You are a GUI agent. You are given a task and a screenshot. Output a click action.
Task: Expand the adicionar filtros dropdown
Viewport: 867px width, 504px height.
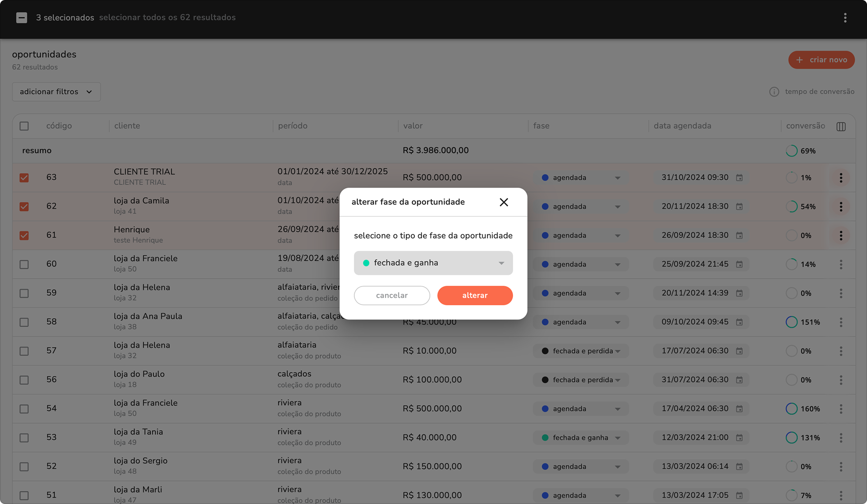tap(56, 92)
